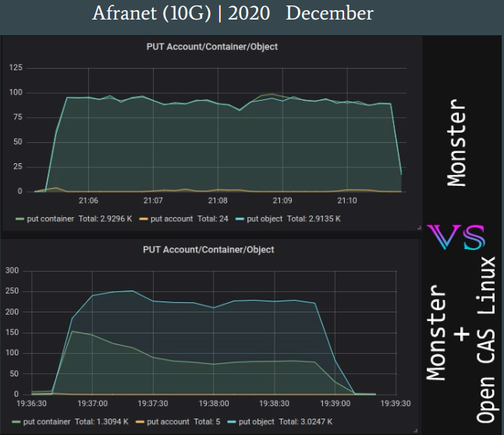Select 'Total: 2.9135 K' value in top legend
The image size is (504, 435).
click(314, 219)
